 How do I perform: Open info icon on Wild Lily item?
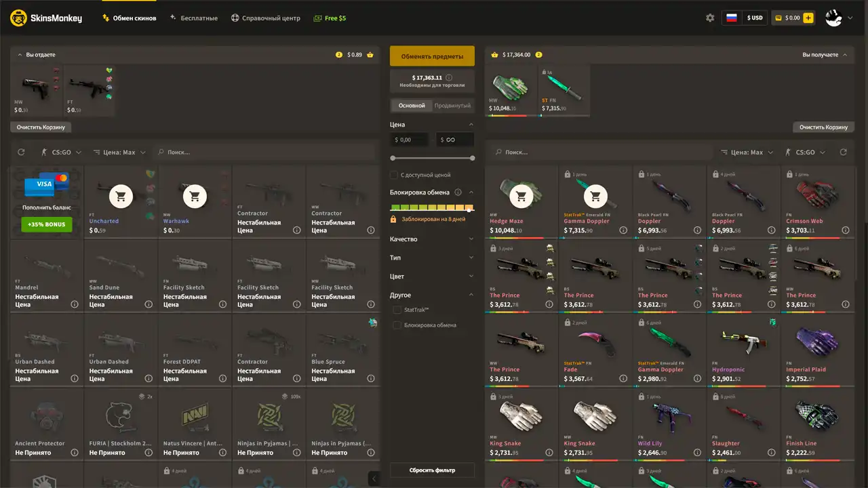tap(697, 453)
